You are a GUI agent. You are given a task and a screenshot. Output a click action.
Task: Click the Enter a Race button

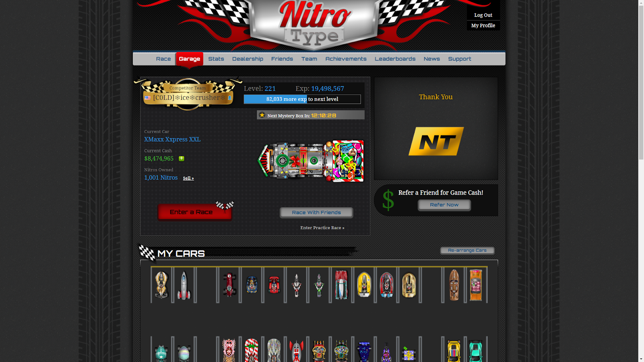click(194, 212)
